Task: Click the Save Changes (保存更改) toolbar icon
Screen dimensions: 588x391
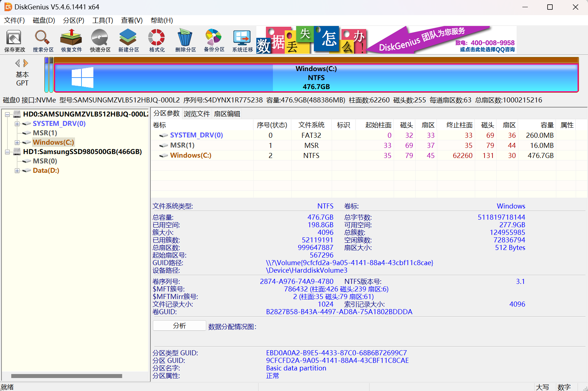Action: pos(14,40)
